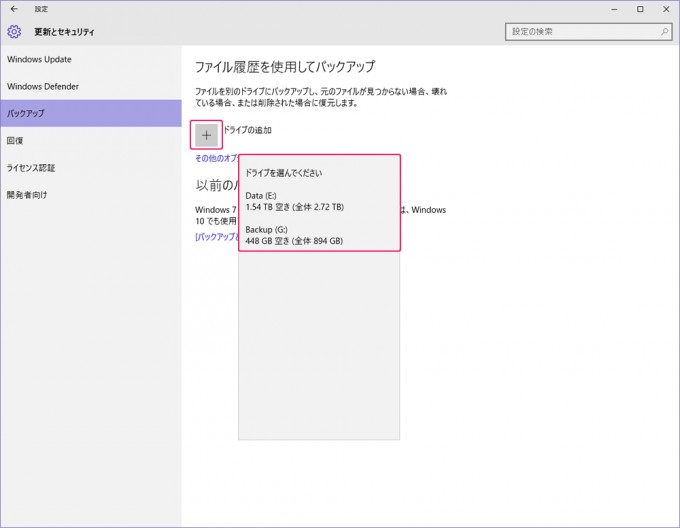Viewport: 680px width, 528px height.
Task: Select バックアップ in the sidebar
Action: coord(91,113)
